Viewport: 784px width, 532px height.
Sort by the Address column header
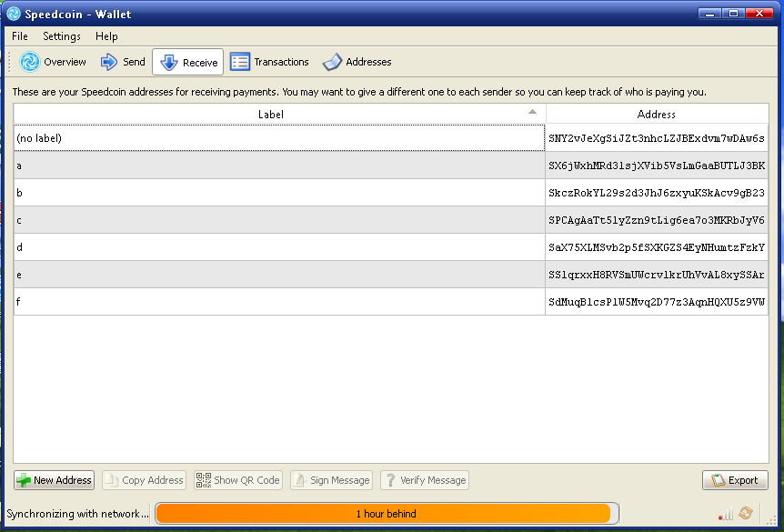pos(657,114)
